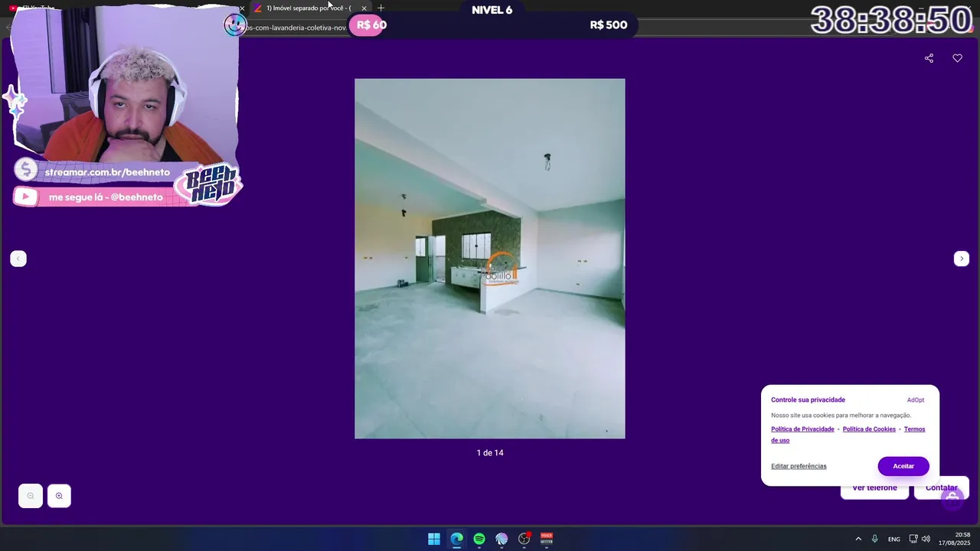Go to next photo arrow

point(962,259)
